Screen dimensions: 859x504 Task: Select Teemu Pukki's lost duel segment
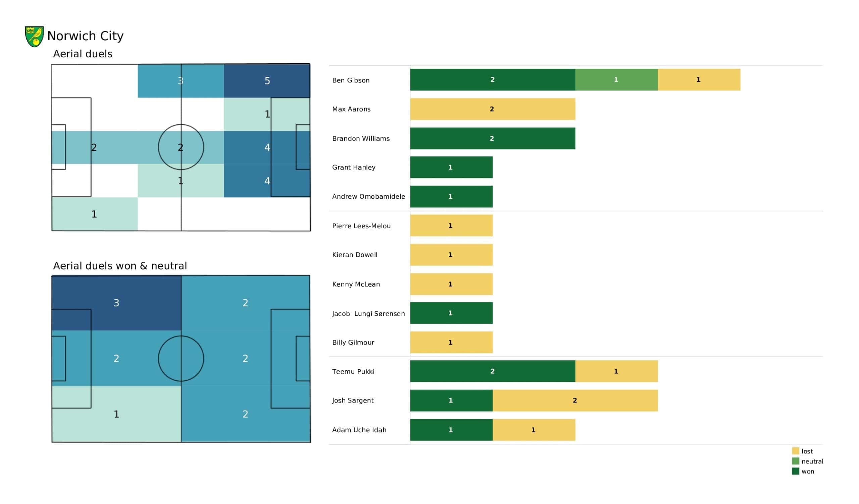point(616,371)
